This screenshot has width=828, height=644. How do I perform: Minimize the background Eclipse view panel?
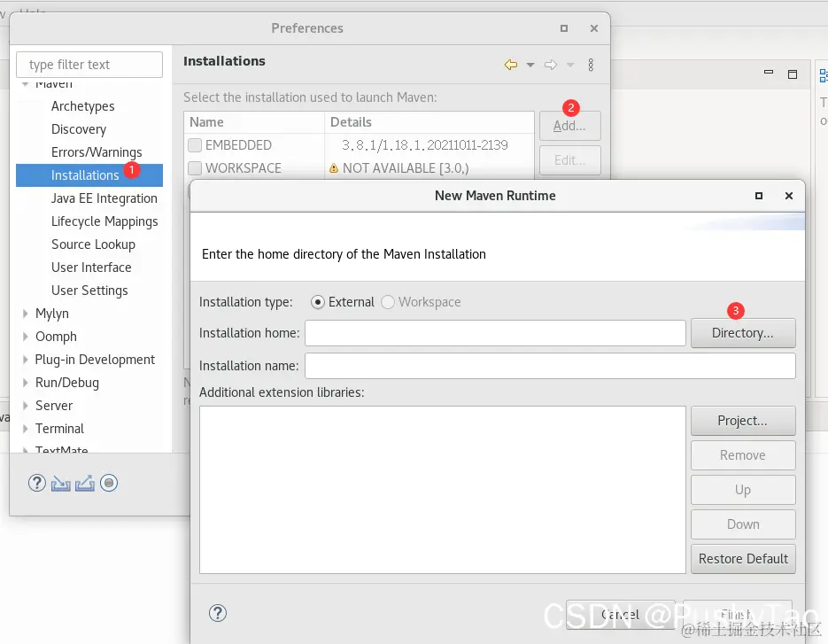[769, 72]
